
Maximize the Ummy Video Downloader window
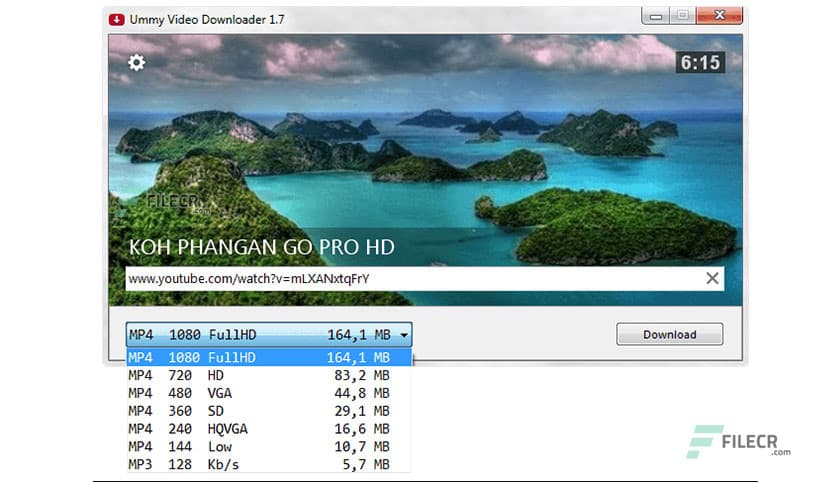point(682,15)
